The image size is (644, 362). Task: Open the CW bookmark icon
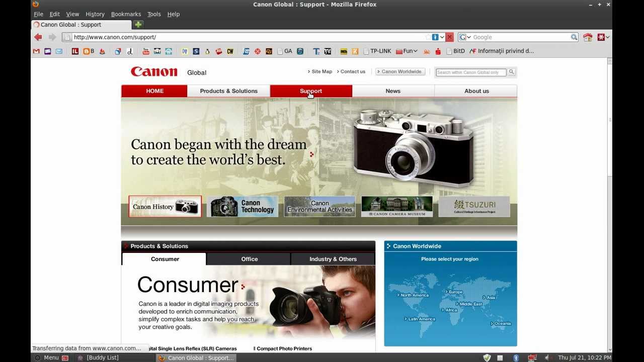(230, 51)
